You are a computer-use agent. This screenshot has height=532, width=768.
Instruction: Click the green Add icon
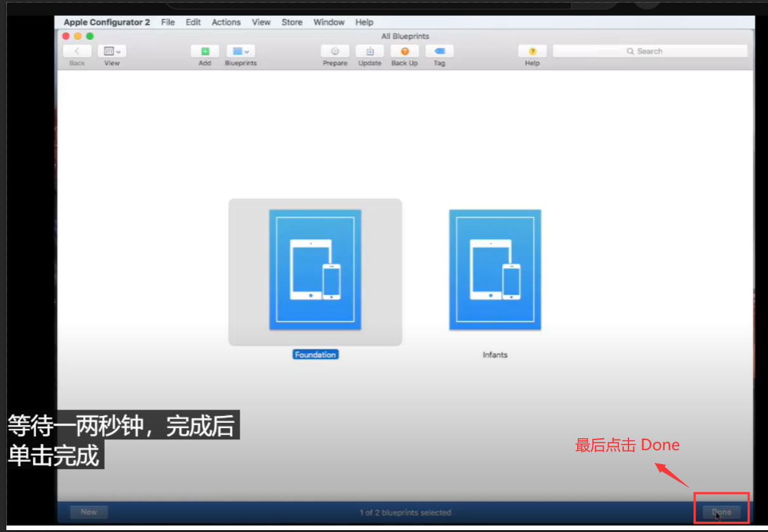[205, 51]
